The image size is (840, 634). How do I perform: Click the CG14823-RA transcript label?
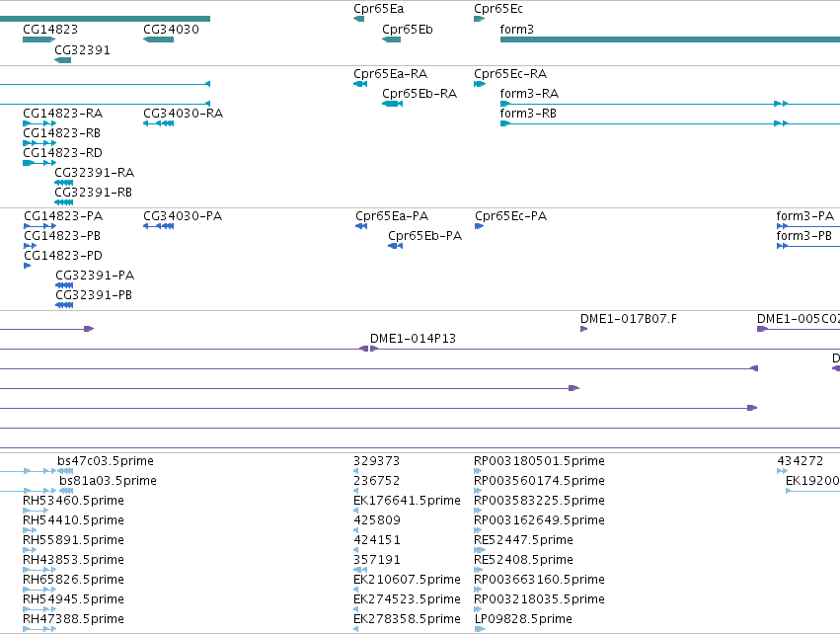[62, 114]
